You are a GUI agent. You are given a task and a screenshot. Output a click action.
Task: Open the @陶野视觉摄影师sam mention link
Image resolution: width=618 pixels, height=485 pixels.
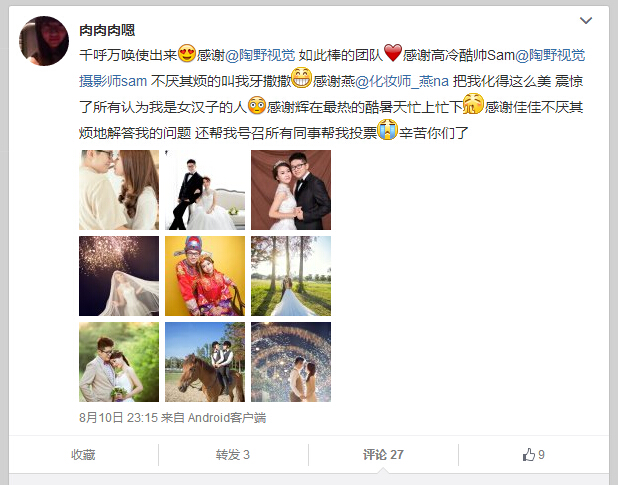[x=332, y=68]
